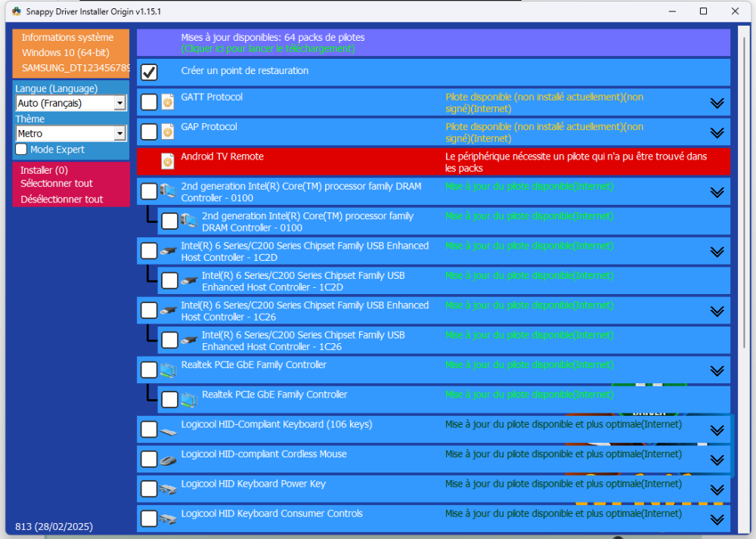Click the DRAM Controller 0100 chip icon
Screen dimensions: 756x539
click(x=168, y=191)
